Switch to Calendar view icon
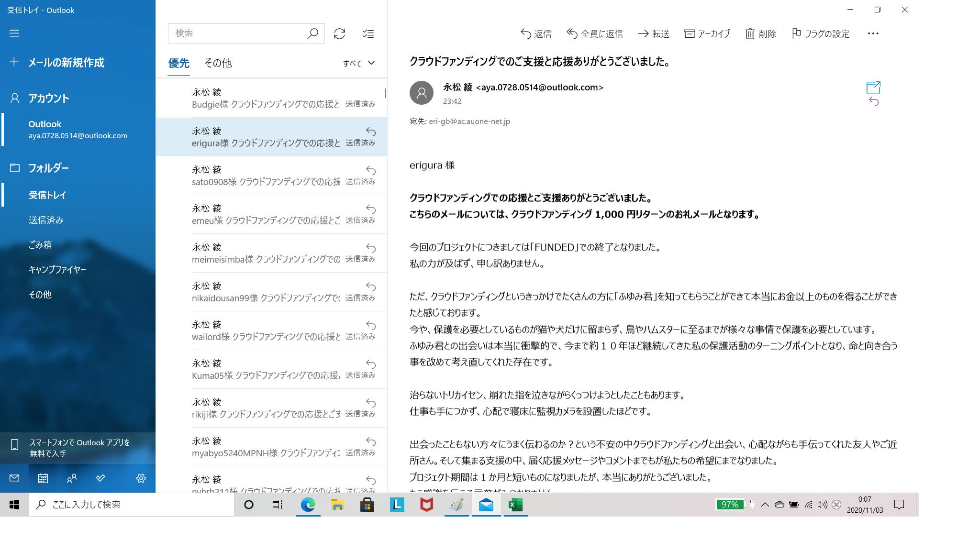This screenshot has height=551, width=980. pos(43,478)
